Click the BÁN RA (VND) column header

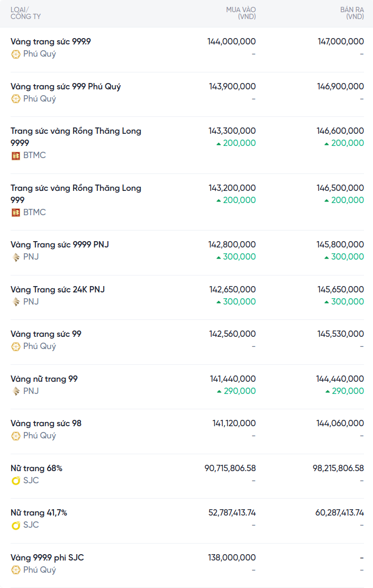click(x=352, y=13)
